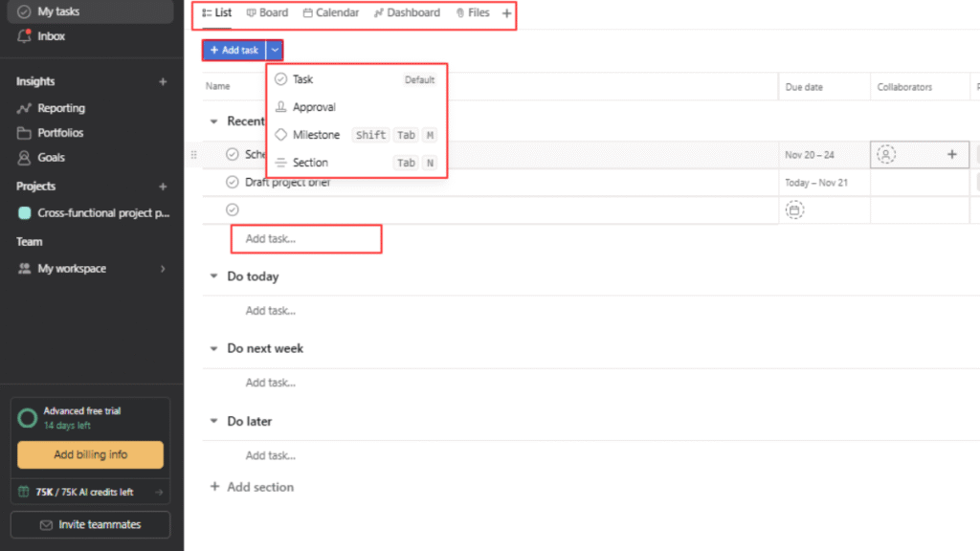Select "Milestone" from the task type menu
This screenshot has height=551, width=980.
tap(314, 135)
